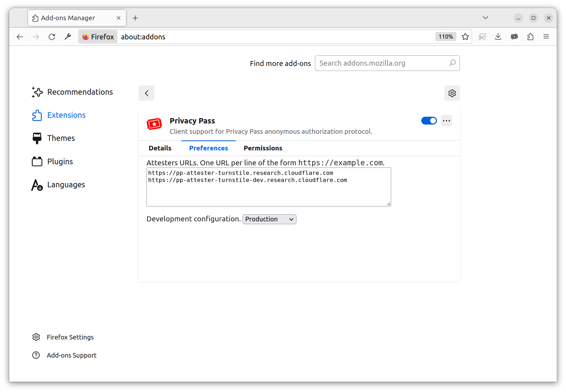Open the Extensions puzzle-piece toolbar button
Image resolution: width=566 pixels, height=392 pixels.
coord(531,37)
